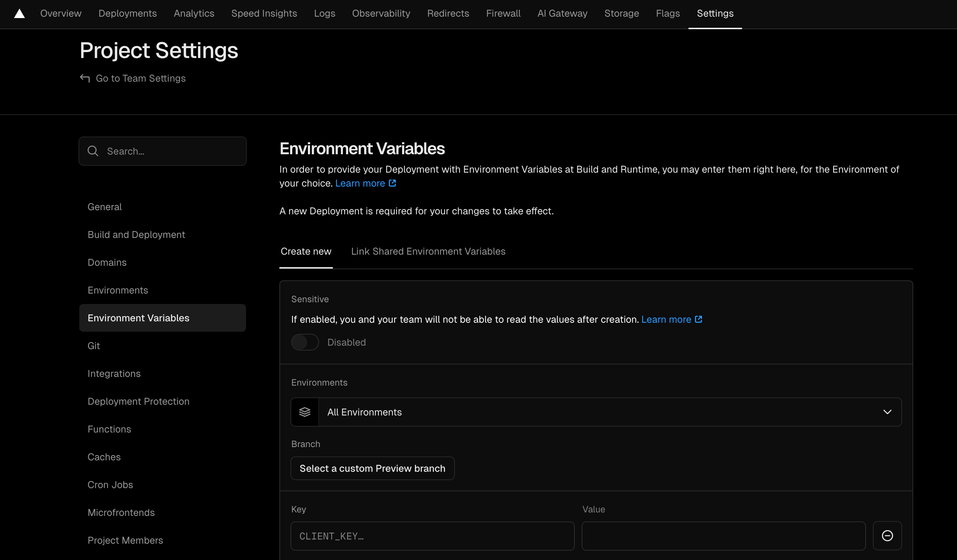This screenshot has width=957, height=560.
Task: Select the Create new tab
Action: point(306,251)
